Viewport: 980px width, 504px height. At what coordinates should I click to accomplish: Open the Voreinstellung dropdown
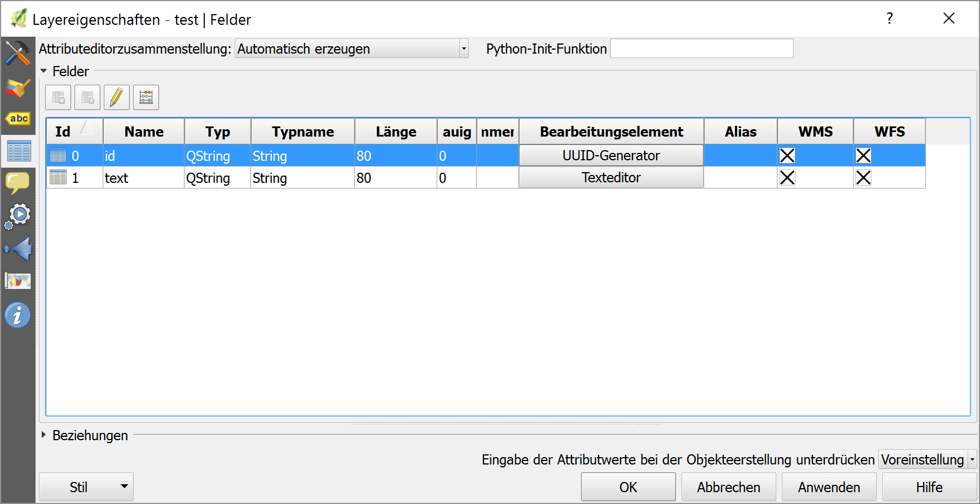pyautogui.click(x=927, y=459)
